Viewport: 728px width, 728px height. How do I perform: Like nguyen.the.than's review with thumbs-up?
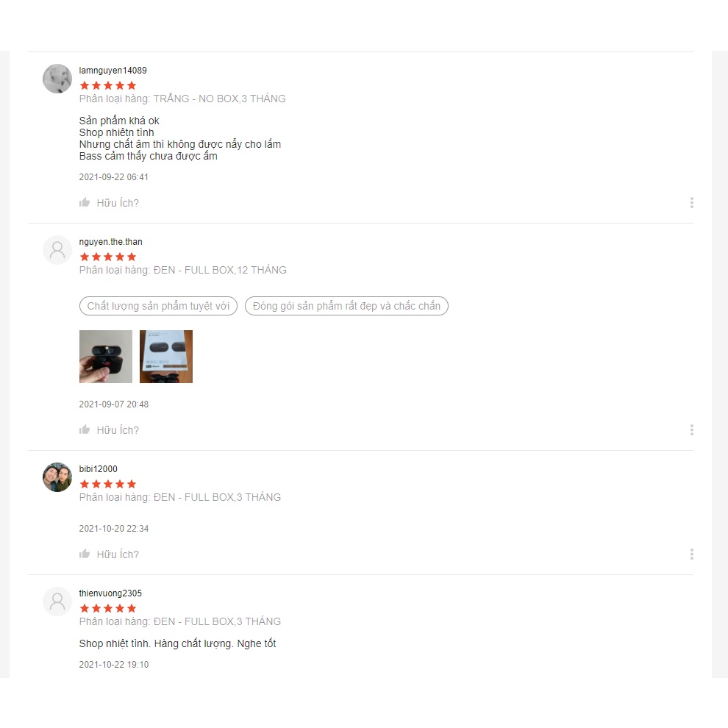pyautogui.click(x=85, y=429)
